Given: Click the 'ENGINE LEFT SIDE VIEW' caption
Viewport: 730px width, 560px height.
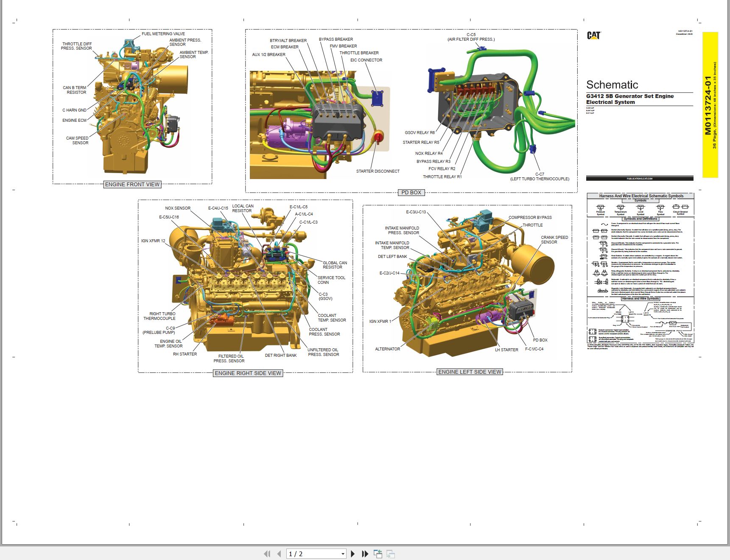Looking at the screenshot, I should coord(470,372).
